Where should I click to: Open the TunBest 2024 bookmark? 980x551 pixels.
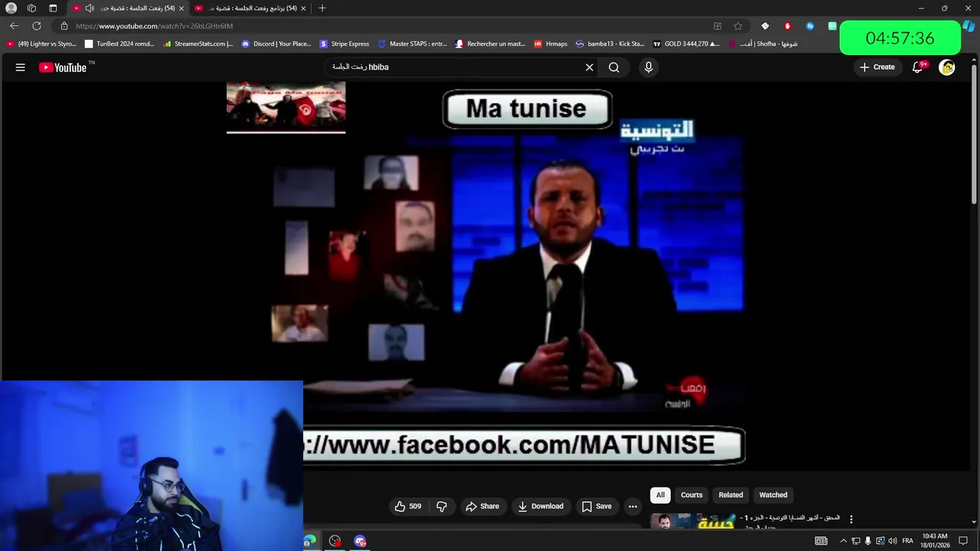[119, 44]
